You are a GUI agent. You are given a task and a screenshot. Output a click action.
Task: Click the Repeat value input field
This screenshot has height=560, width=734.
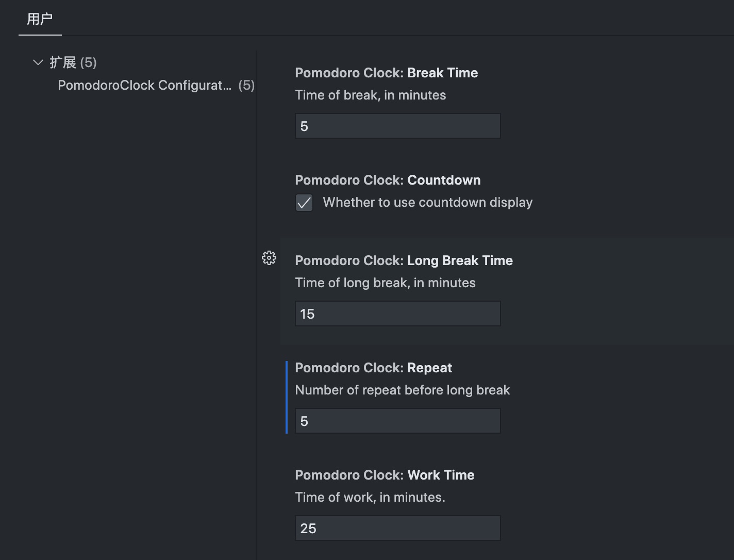pos(397,421)
